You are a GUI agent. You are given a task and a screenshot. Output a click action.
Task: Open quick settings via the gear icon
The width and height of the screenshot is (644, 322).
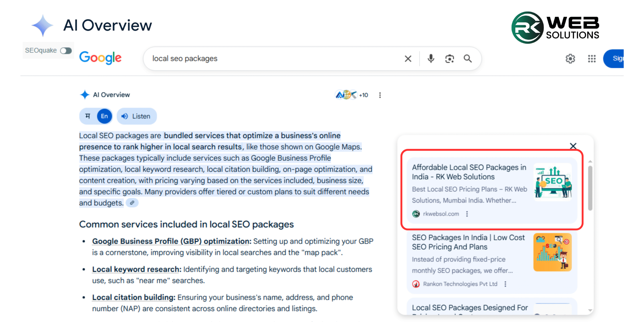pyautogui.click(x=570, y=59)
